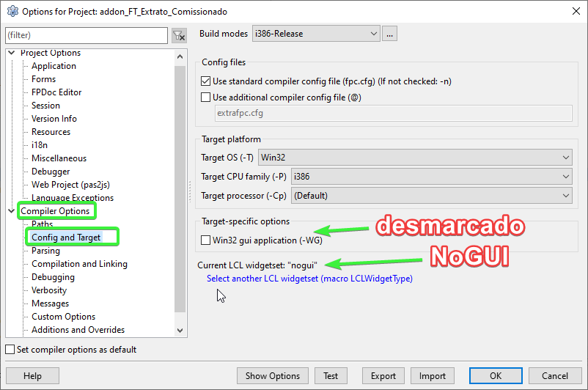Go to Compilation and Linking page
This screenshot has height=390, width=588.
(79, 264)
